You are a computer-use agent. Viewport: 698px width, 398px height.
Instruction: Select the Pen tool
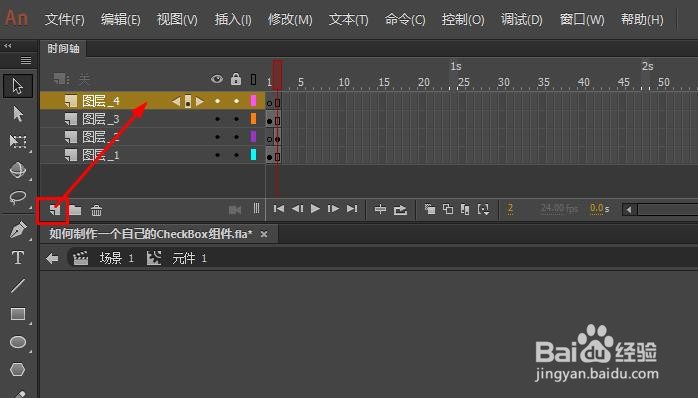tap(18, 230)
